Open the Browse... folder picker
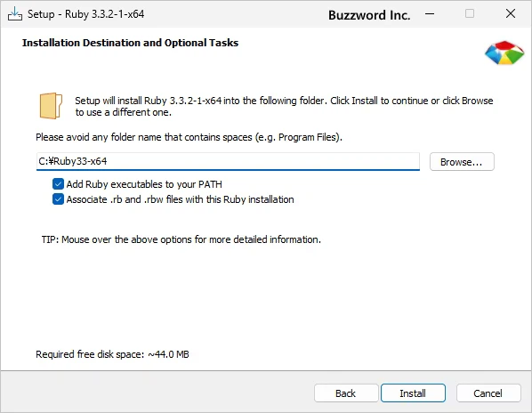532x413 pixels. 462,162
